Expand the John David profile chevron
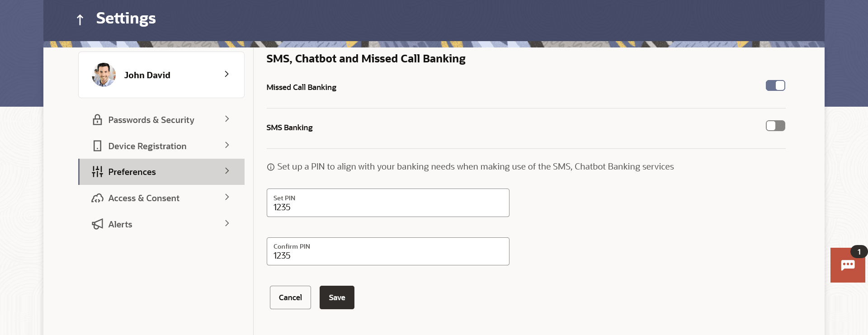This screenshot has height=335, width=868. (226, 74)
